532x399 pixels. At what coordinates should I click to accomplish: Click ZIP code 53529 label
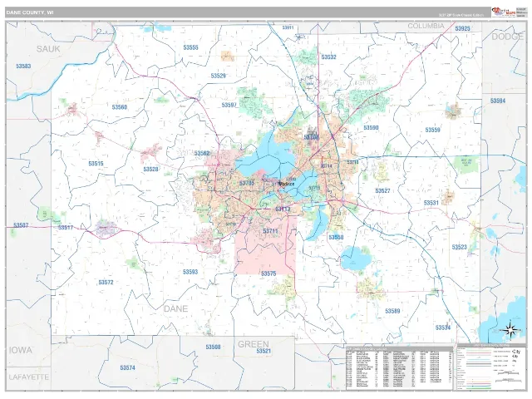pyautogui.click(x=218, y=76)
